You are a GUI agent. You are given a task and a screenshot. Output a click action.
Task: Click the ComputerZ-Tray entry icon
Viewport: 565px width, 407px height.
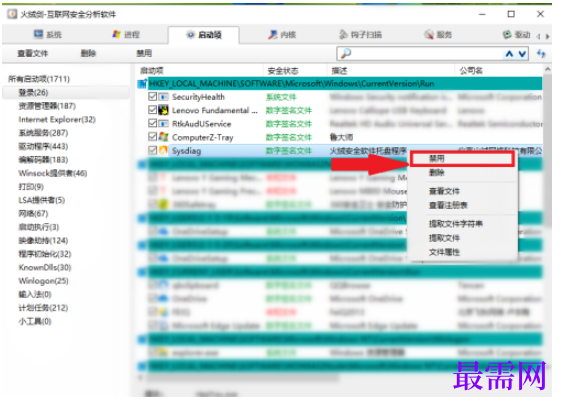click(163, 137)
